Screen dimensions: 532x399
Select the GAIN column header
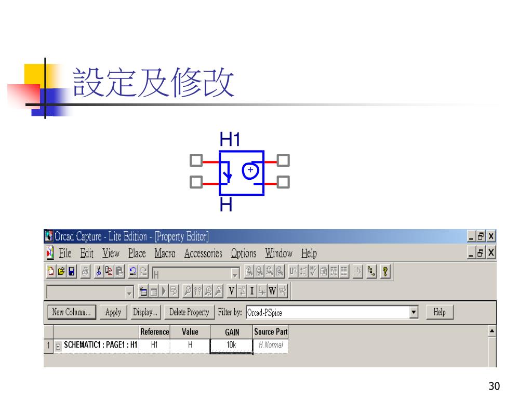(232, 332)
